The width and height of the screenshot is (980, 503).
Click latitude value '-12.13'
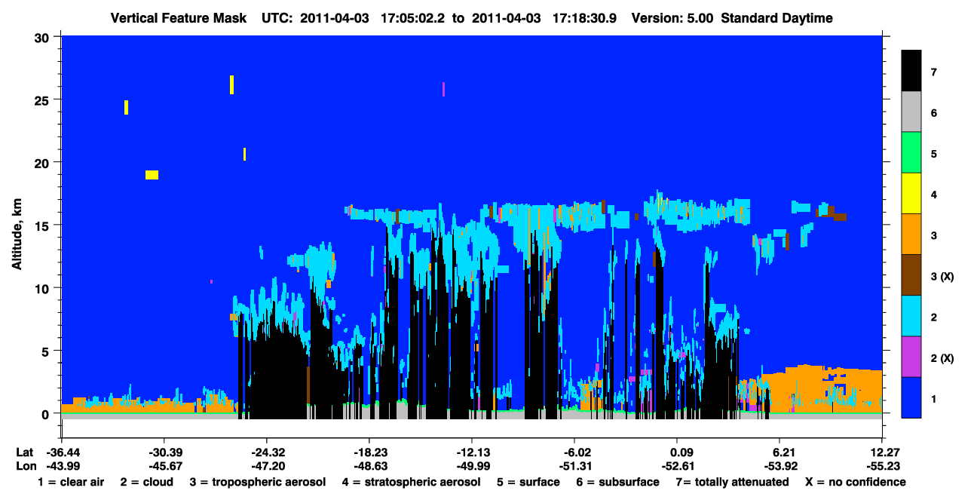point(472,452)
